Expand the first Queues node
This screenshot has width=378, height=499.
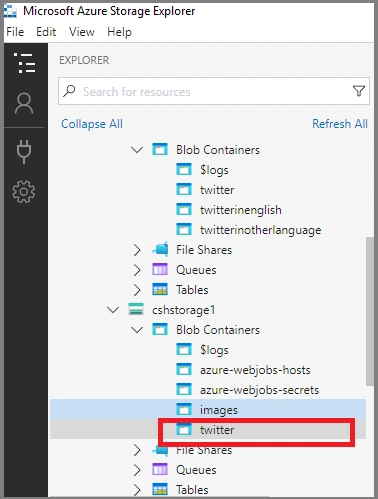[137, 270]
